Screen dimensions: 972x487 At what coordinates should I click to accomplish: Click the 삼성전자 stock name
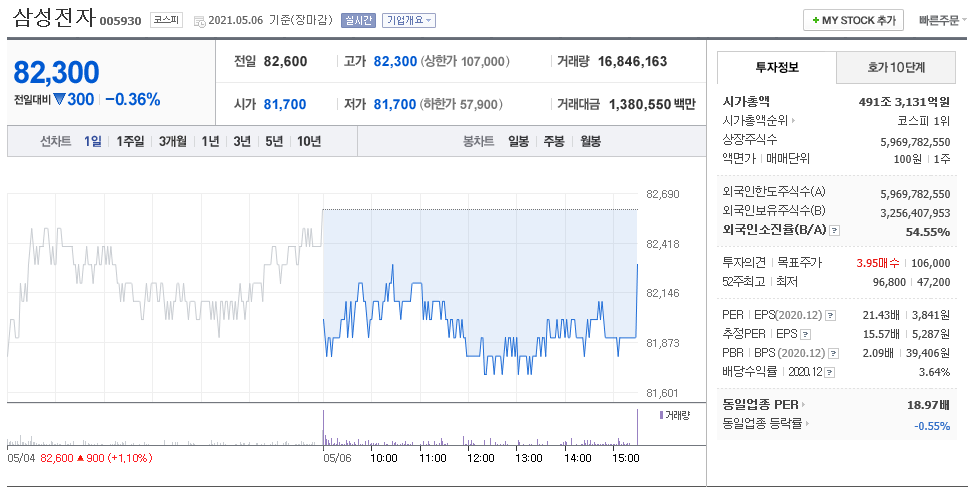[x=54, y=17]
